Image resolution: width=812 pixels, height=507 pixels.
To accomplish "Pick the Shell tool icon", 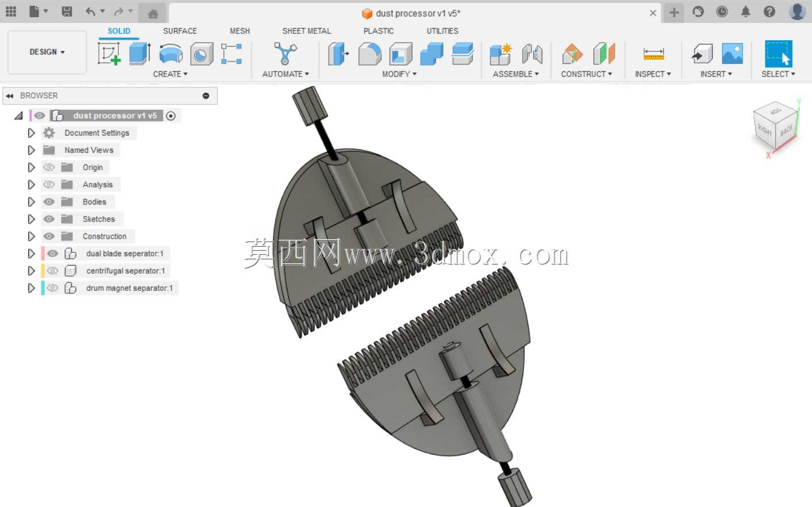I will (x=401, y=54).
